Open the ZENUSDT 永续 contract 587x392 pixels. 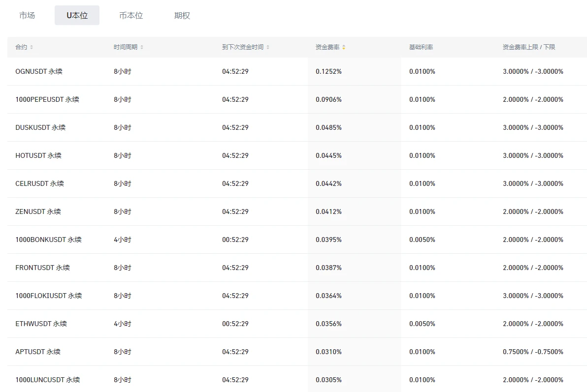point(38,211)
